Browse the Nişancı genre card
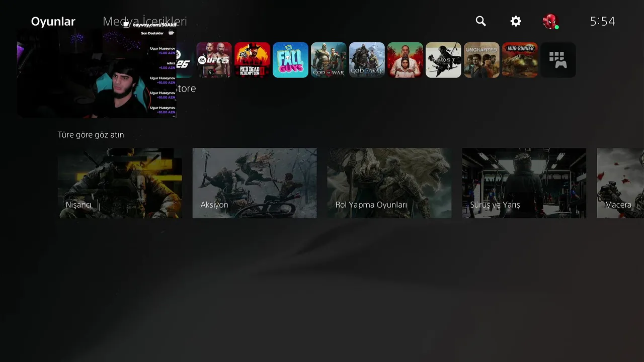 tap(120, 183)
